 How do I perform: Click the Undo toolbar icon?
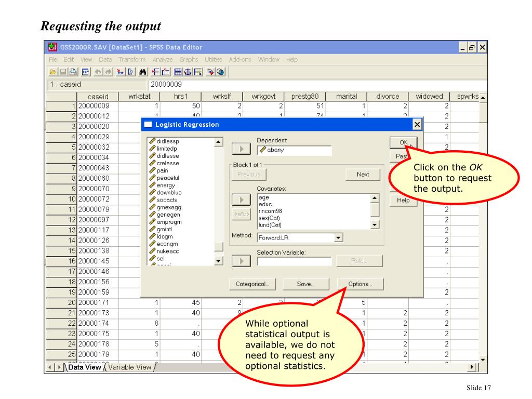pos(98,72)
